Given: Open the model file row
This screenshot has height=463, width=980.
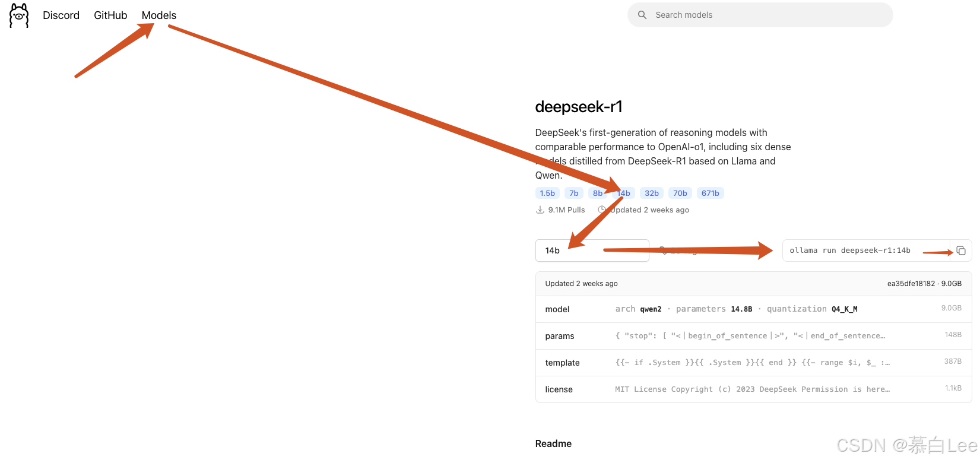Looking at the screenshot, I should tap(753, 309).
